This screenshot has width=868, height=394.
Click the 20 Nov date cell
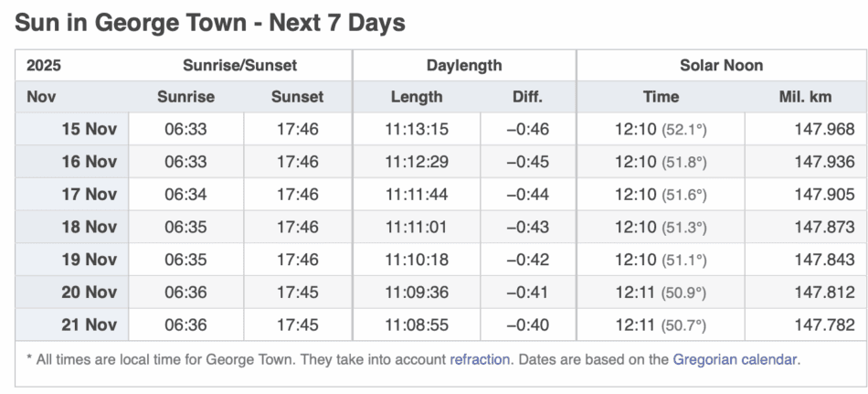point(89,293)
